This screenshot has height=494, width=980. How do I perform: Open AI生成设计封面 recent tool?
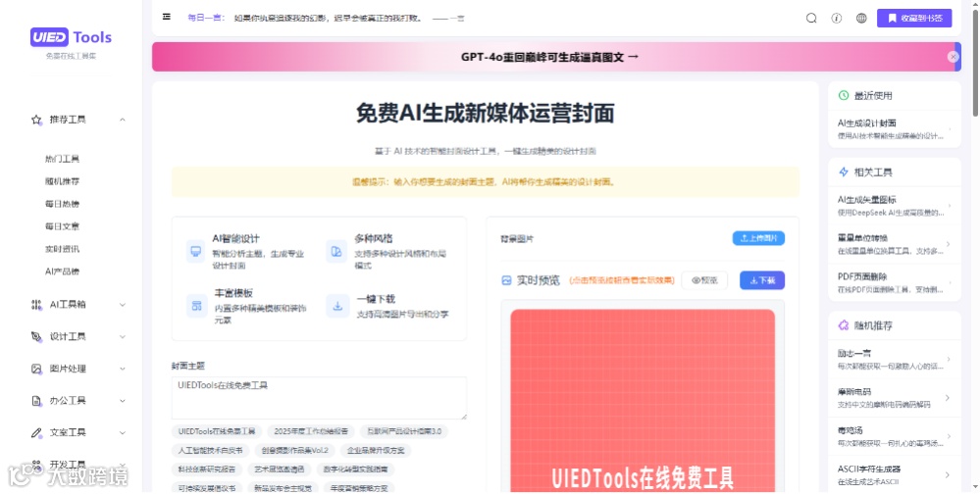pyautogui.click(x=895, y=129)
